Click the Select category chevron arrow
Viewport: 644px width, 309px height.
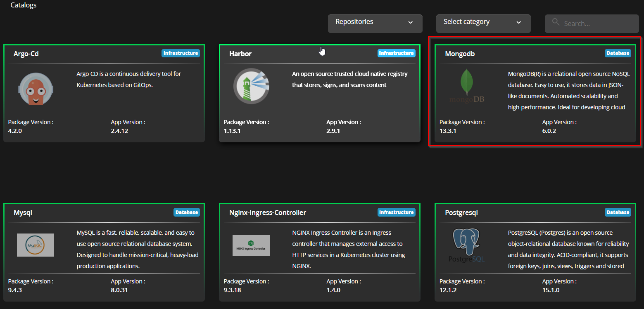point(519,22)
